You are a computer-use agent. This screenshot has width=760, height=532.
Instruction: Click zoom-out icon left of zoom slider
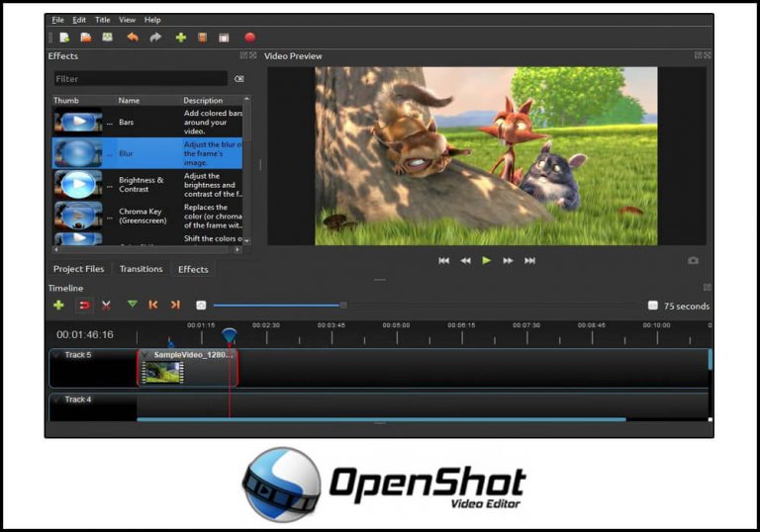coord(201,306)
